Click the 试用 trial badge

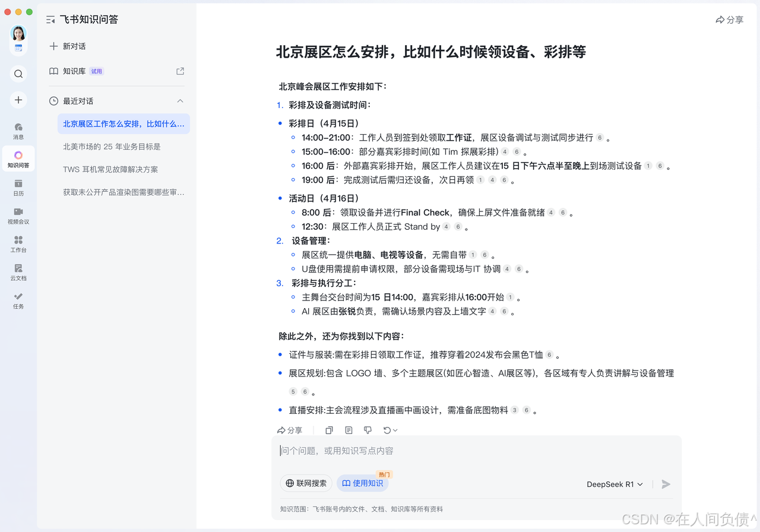[x=97, y=71]
